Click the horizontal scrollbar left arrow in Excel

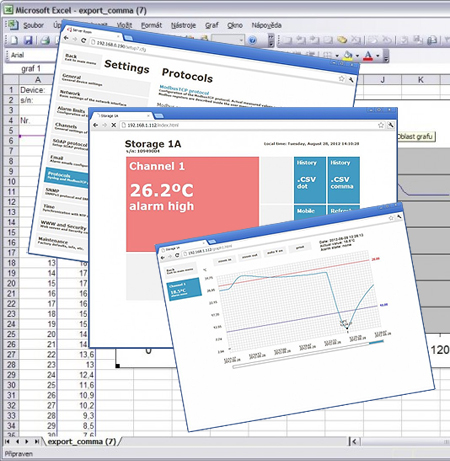pos(354,442)
